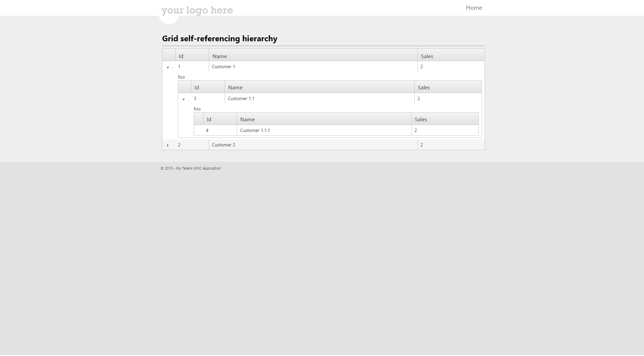The width and height of the screenshot is (644, 356).
Task: Click the footer copyright text
Action: point(191,168)
